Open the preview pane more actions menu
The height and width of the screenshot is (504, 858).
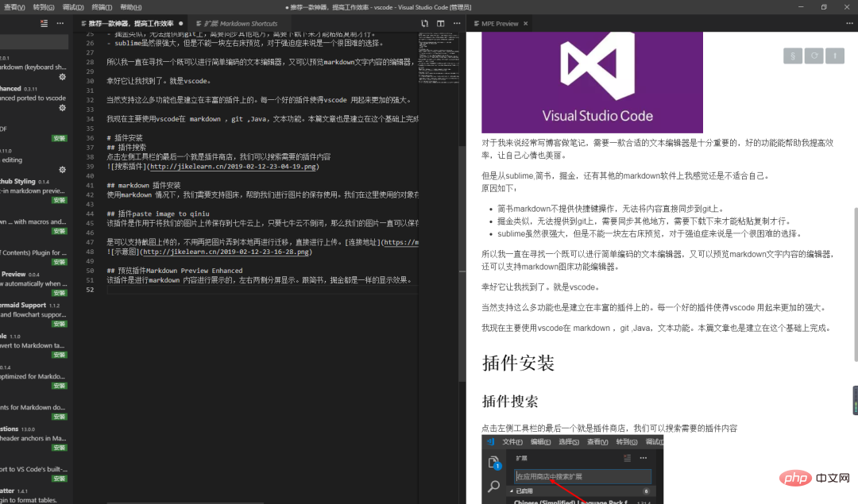[848, 24]
